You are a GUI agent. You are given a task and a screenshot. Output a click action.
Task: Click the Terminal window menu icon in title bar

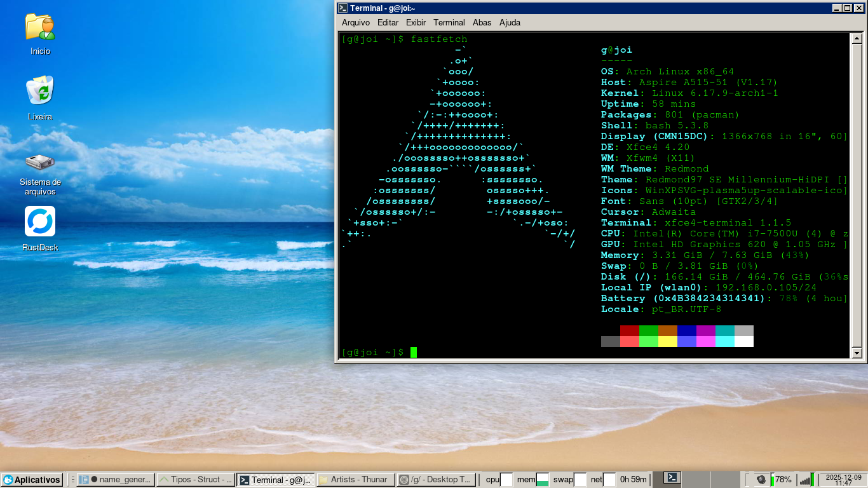click(342, 8)
